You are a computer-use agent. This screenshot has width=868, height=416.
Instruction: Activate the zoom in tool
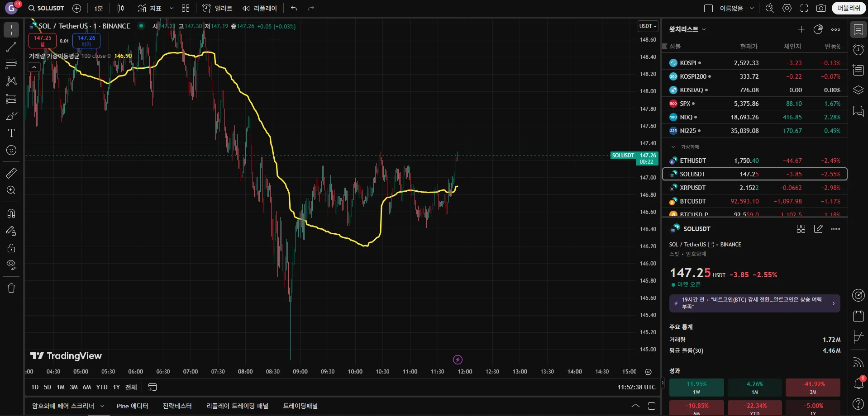tap(11, 190)
